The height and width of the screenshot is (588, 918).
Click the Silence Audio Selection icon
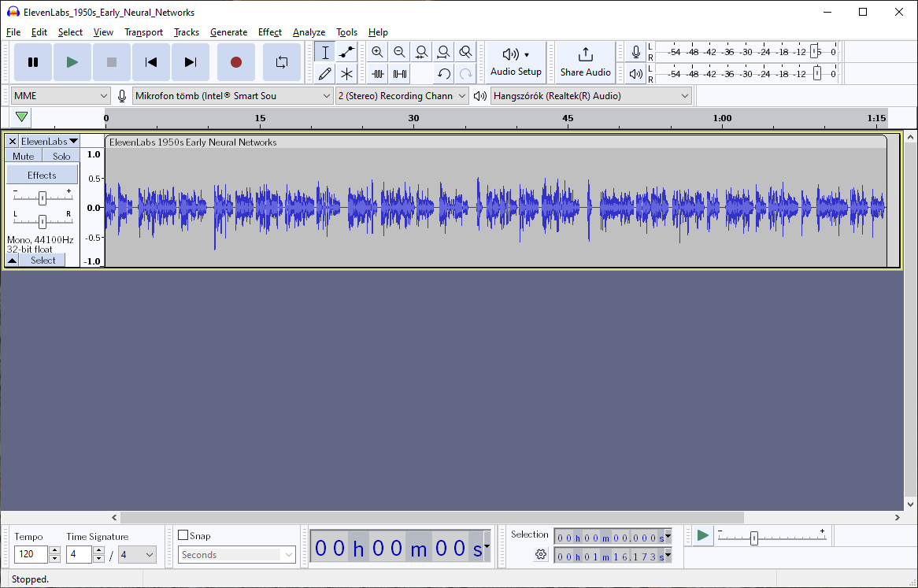point(399,72)
